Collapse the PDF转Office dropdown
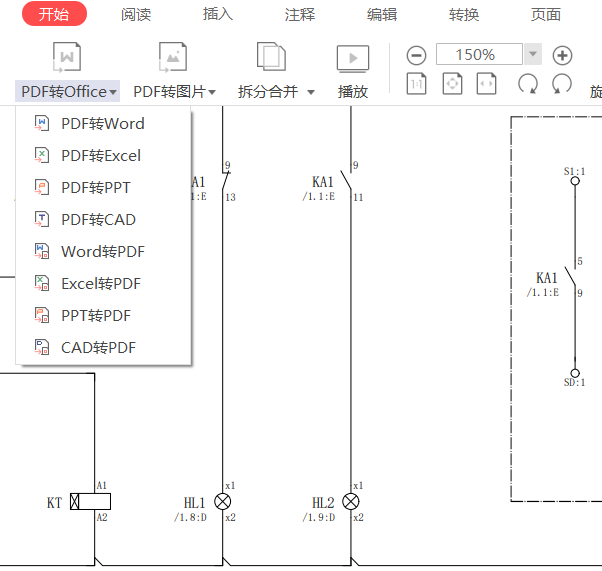Image resolution: width=602 pixels, height=571 pixels. [x=68, y=91]
